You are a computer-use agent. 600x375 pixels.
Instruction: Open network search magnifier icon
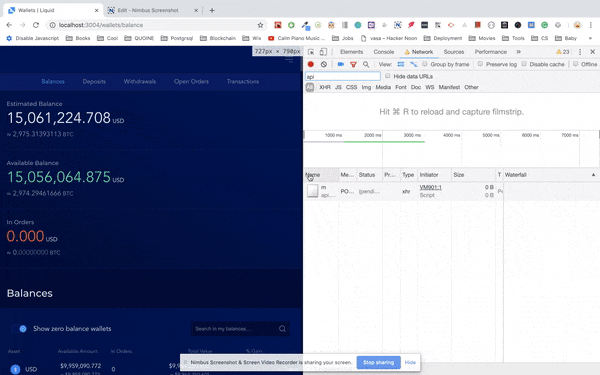pyautogui.click(x=366, y=64)
